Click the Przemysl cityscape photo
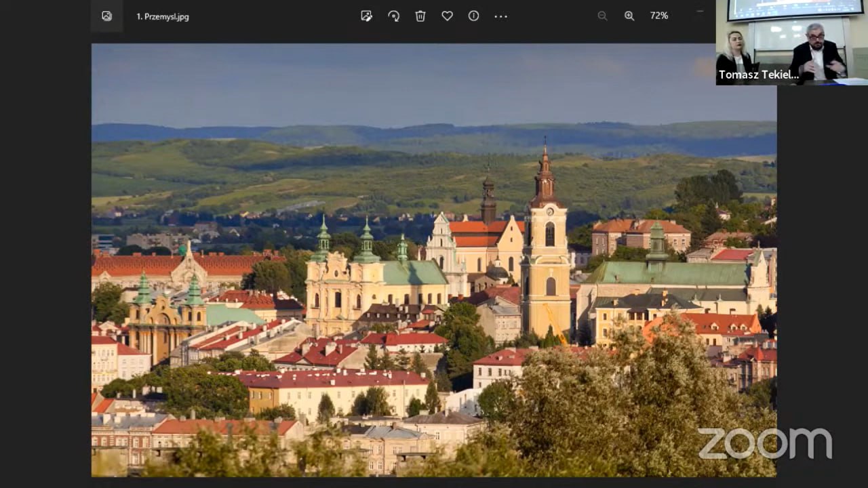Screen dimensions: 868x488 click(x=434, y=260)
